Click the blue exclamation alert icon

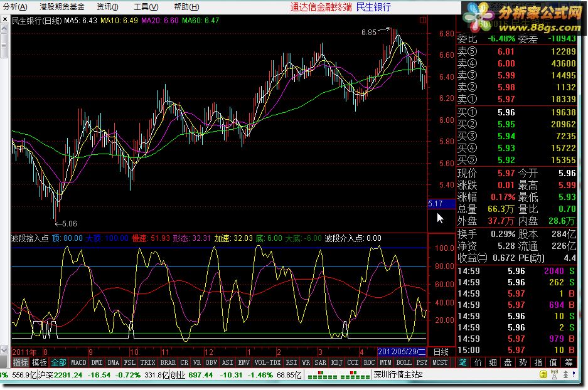point(574,374)
